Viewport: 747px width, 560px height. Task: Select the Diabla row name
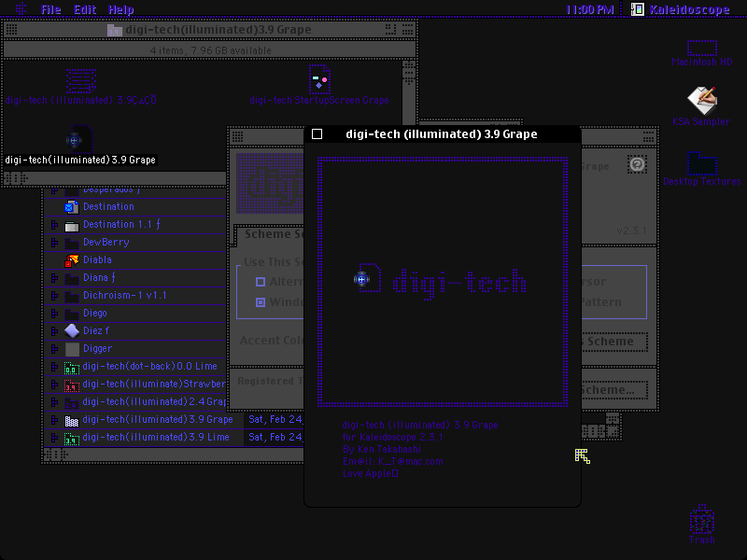[97, 260]
